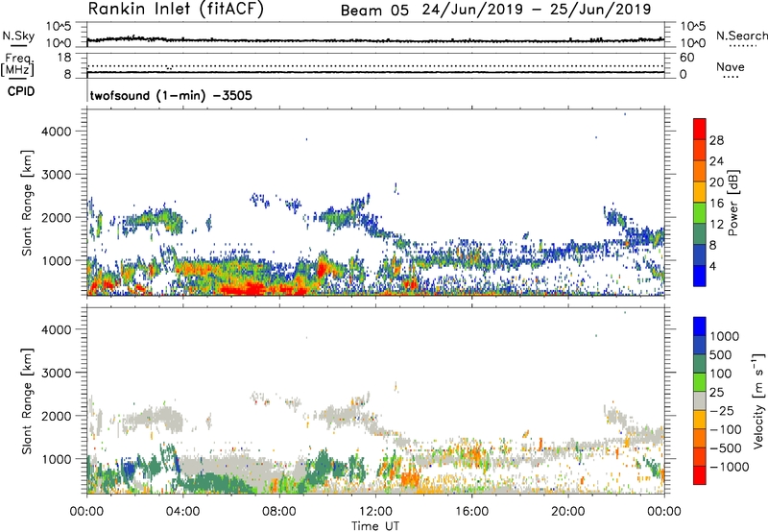Screen dimensions: 768x532
Task: Pick the Velocity segment between 500 and 1000
Action: [x=700, y=345]
